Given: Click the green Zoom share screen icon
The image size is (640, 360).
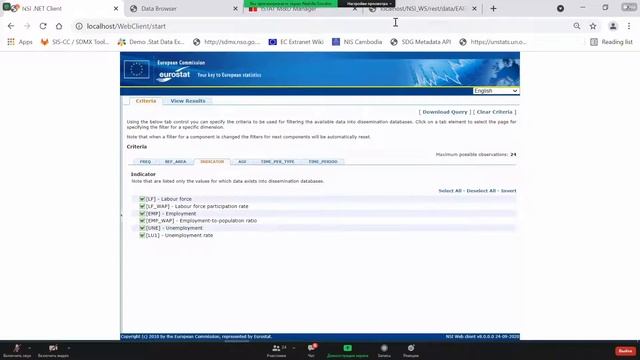Looking at the screenshot, I should [x=347, y=348].
